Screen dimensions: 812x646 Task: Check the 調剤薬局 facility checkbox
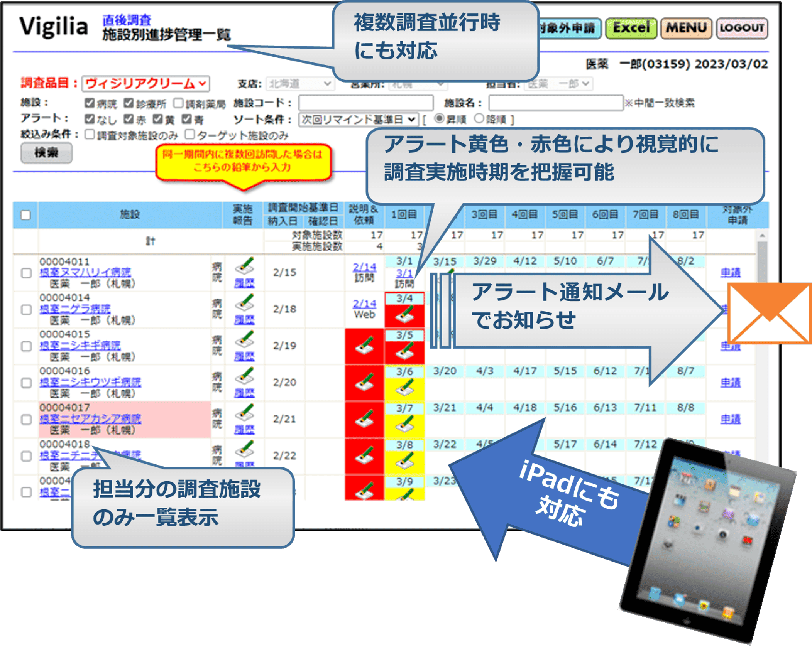point(178,103)
